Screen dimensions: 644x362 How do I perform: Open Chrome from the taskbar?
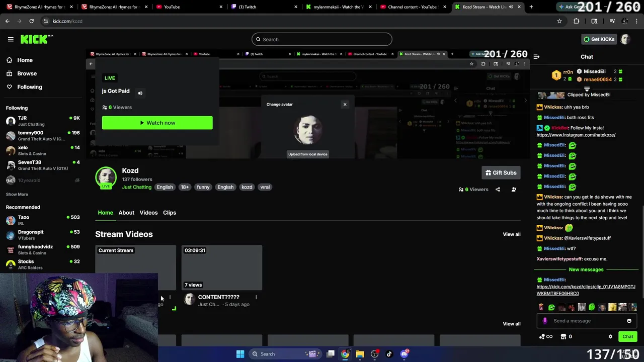[345, 354]
